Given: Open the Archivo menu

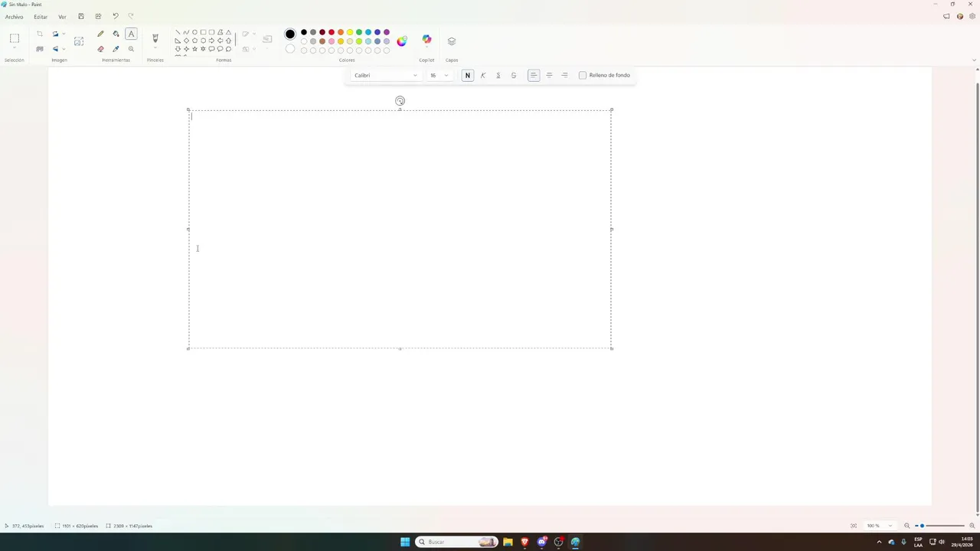Looking at the screenshot, I should click(14, 16).
